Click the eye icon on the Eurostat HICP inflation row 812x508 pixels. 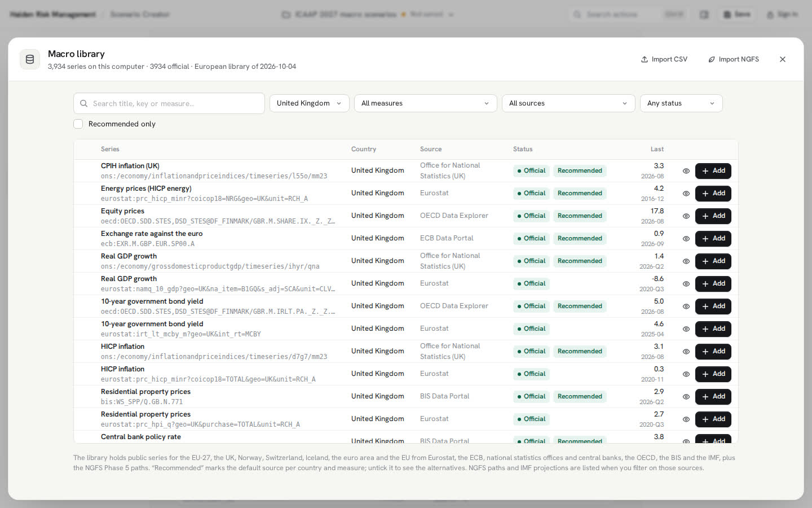pos(686,374)
